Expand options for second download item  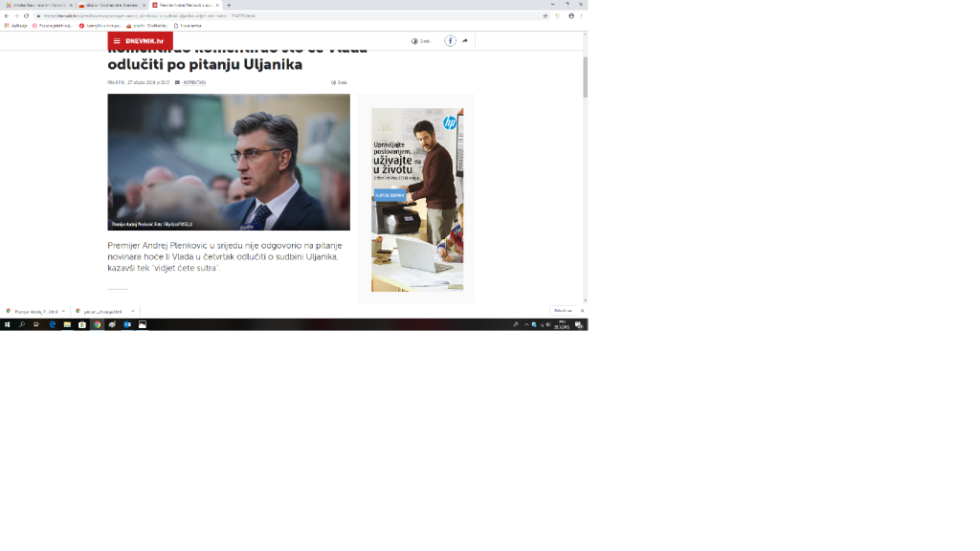132,311
